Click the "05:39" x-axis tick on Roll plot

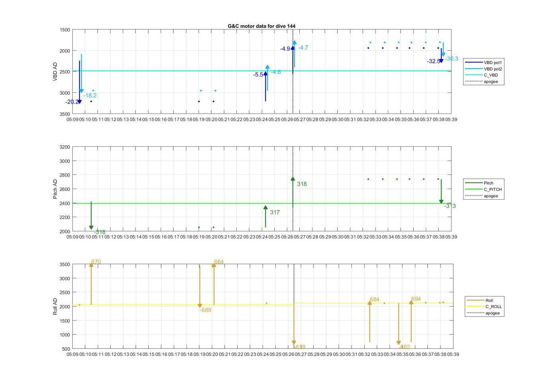coord(453,354)
